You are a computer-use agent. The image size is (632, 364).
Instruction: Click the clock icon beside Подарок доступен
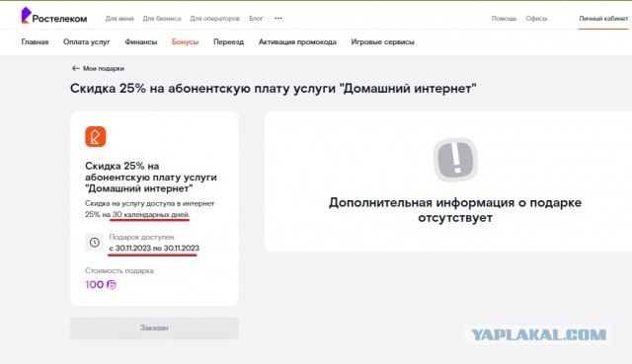tap(95, 243)
